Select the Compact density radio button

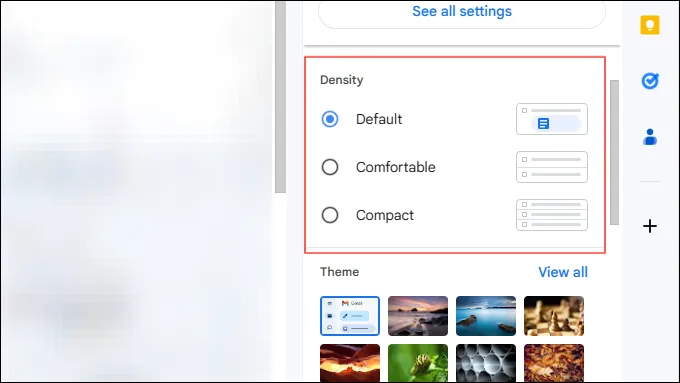[x=330, y=215]
